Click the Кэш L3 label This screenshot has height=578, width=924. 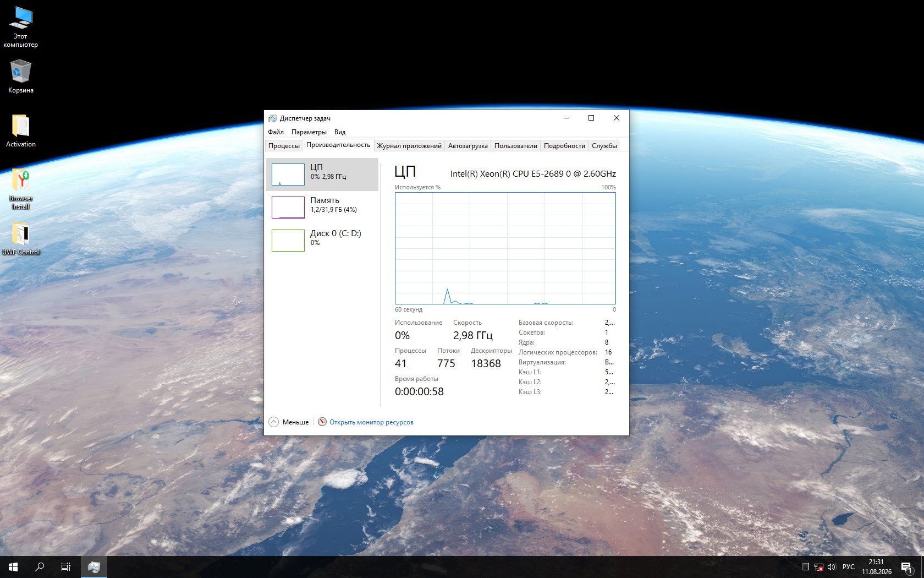pos(530,392)
